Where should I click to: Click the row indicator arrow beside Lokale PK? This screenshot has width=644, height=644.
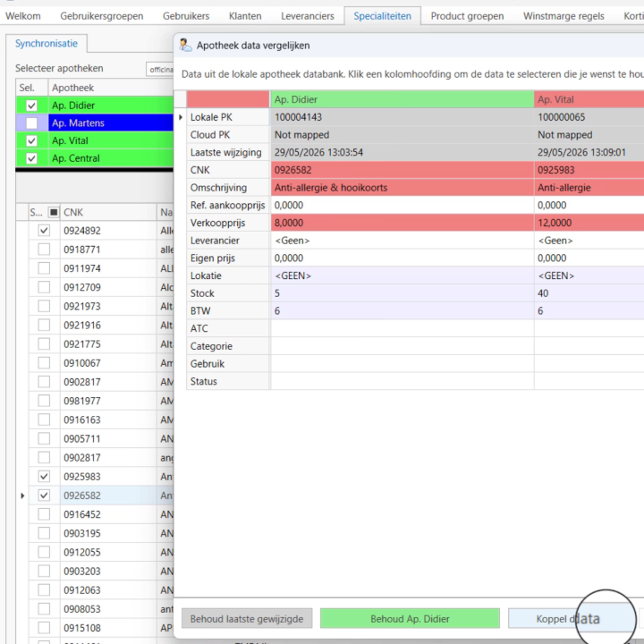point(181,117)
